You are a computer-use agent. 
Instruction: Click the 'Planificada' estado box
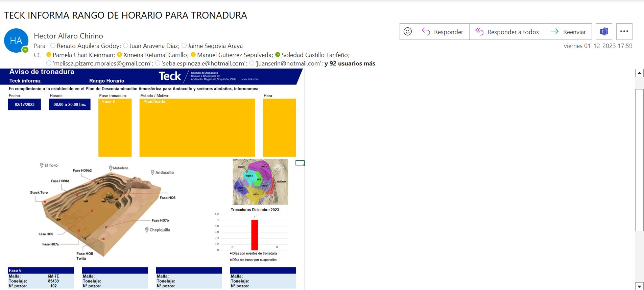197,128
